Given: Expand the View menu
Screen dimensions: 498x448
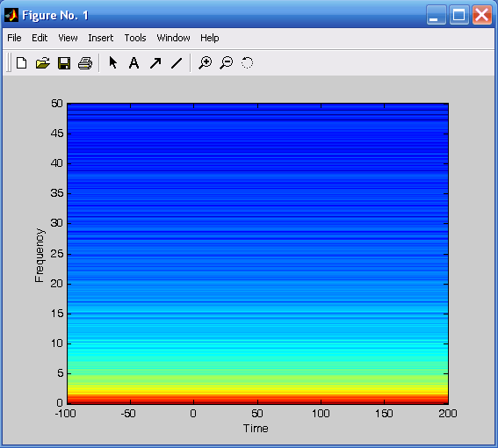Looking at the screenshot, I should [68, 38].
